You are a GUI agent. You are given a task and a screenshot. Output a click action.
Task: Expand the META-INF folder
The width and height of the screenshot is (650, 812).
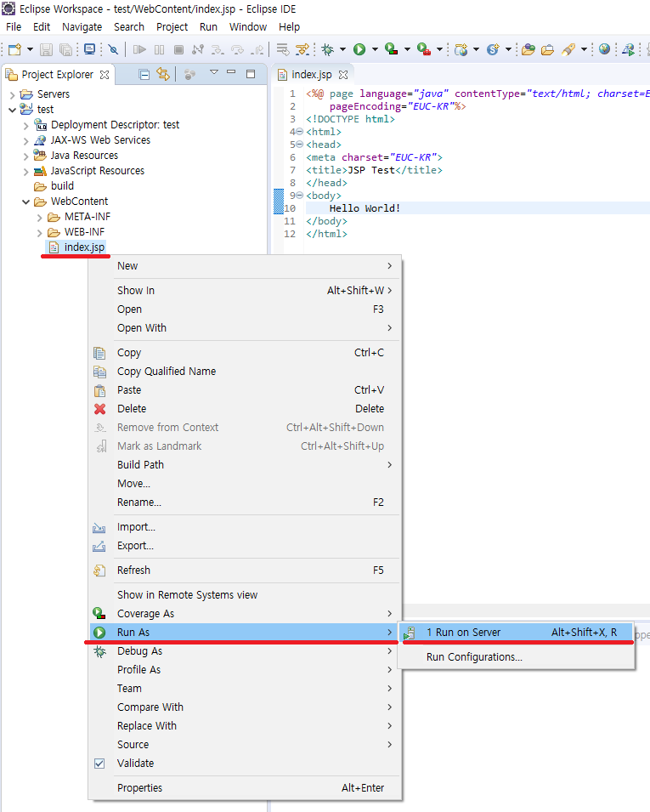[39, 218]
